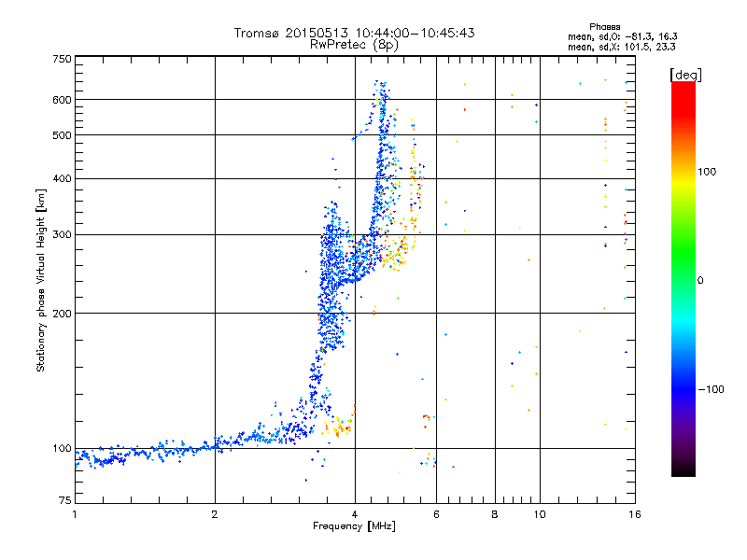
Task: Click the '1' x-axis tick label
Action: click(75, 514)
